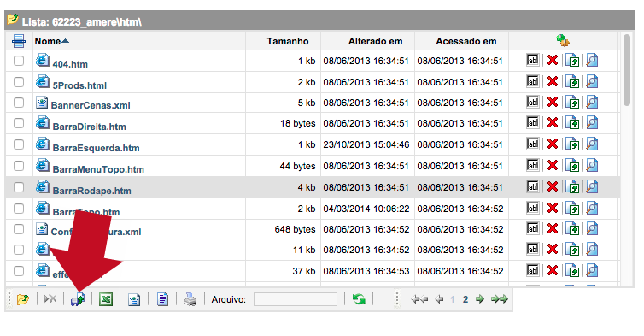Select the BarraEsquerda.htm checkbox

pos(19,144)
